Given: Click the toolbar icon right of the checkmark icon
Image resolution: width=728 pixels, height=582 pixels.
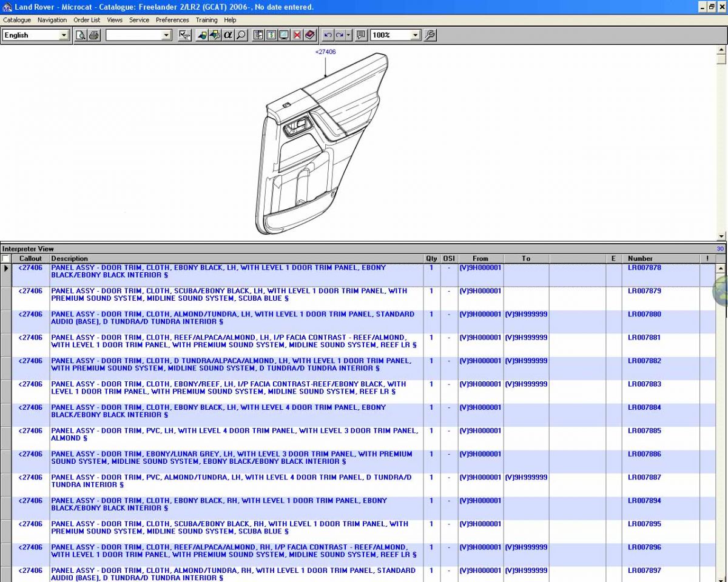Looking at the screenshot, I should pos(202,35).
